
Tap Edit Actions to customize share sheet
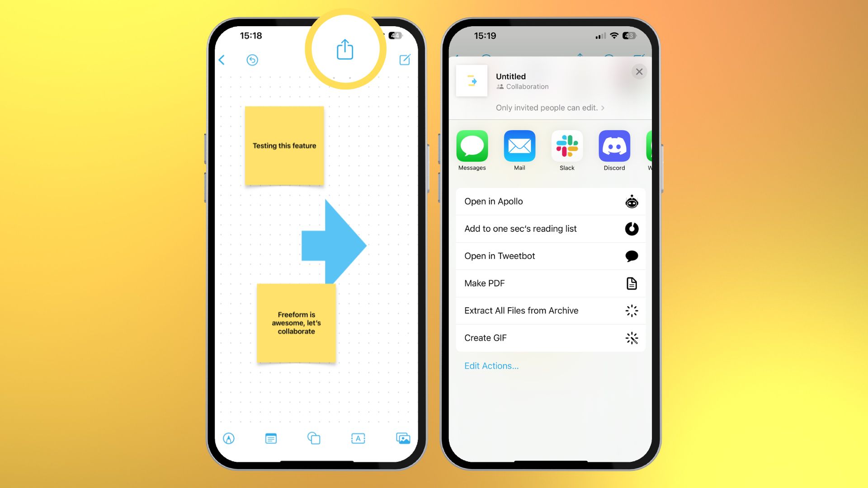click(491, 365)
